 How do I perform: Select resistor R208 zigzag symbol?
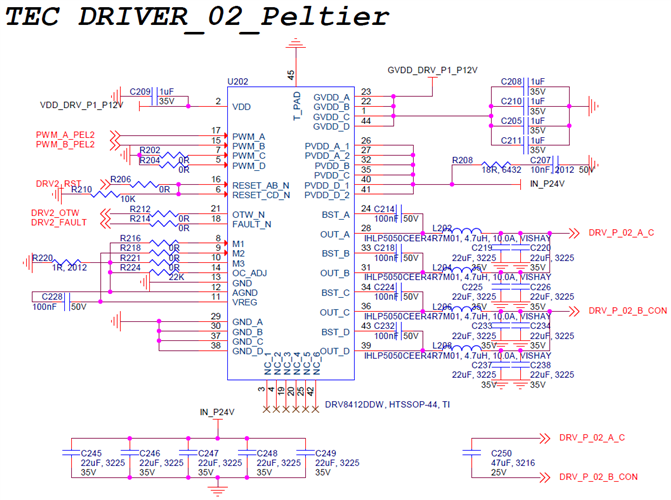pos(496,165)
